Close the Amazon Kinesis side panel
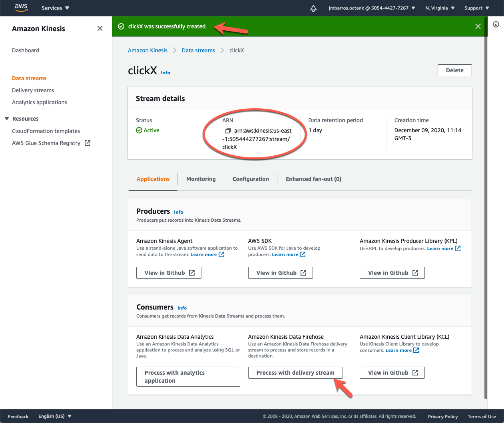Screen dimensions: 504x423 click(100, 28)
